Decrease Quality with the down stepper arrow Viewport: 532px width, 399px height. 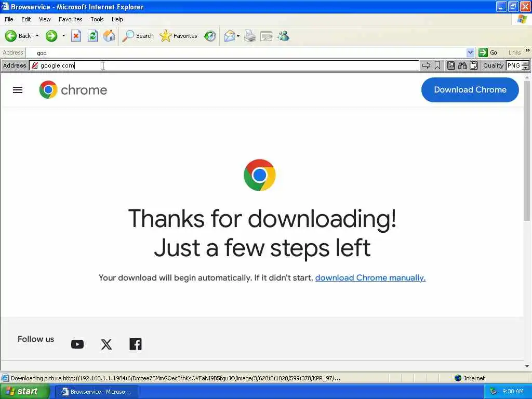point(526,68)
